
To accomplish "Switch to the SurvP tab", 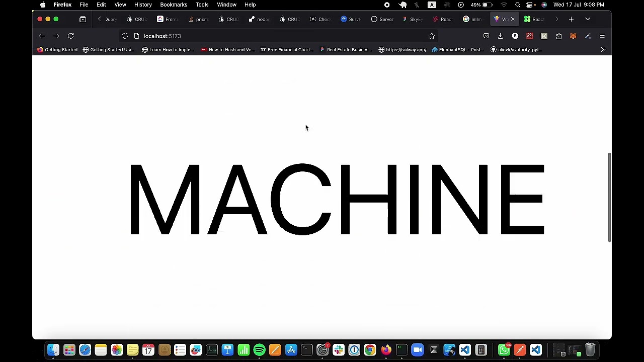I will coord(351,19).
